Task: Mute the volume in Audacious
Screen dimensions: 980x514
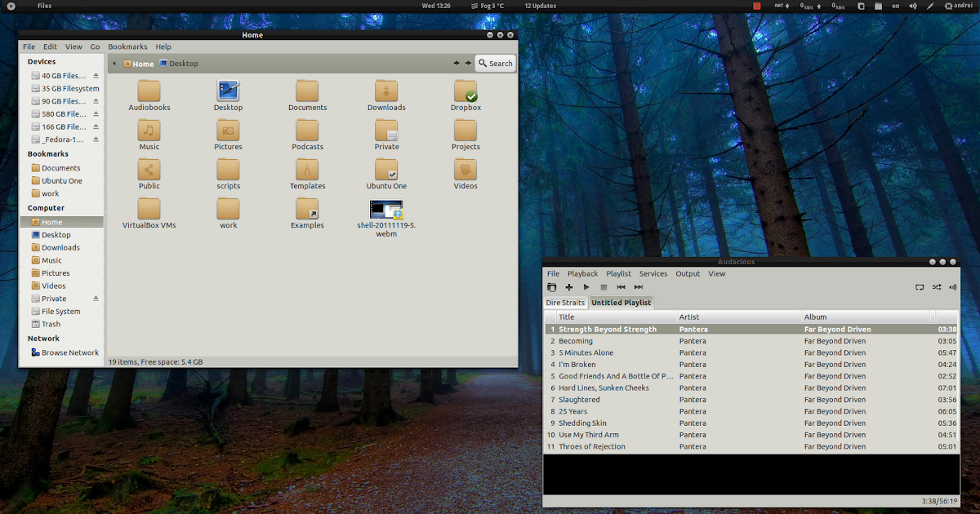Action: (952, 286)
